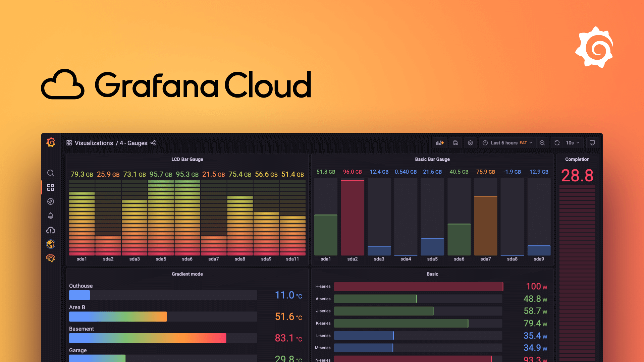This screenshot has width=644, height=362.
Task: Click the Save dashboard icon
Action: (x=455, y=143)
